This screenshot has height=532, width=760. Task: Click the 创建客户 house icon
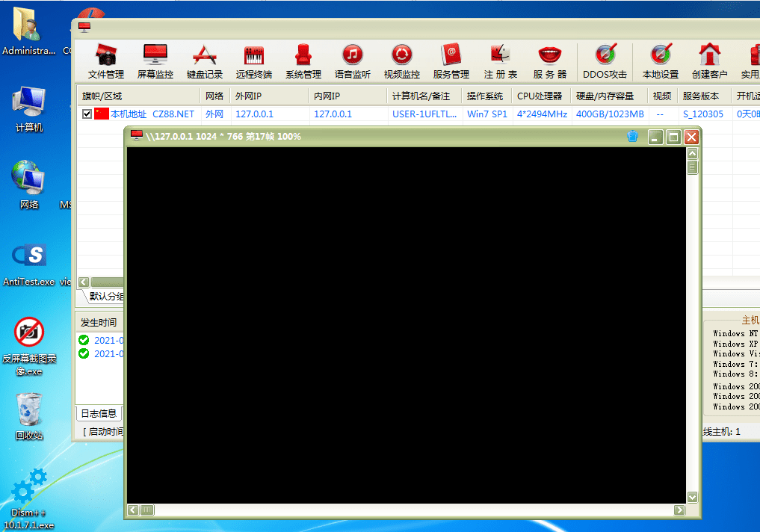709,61
